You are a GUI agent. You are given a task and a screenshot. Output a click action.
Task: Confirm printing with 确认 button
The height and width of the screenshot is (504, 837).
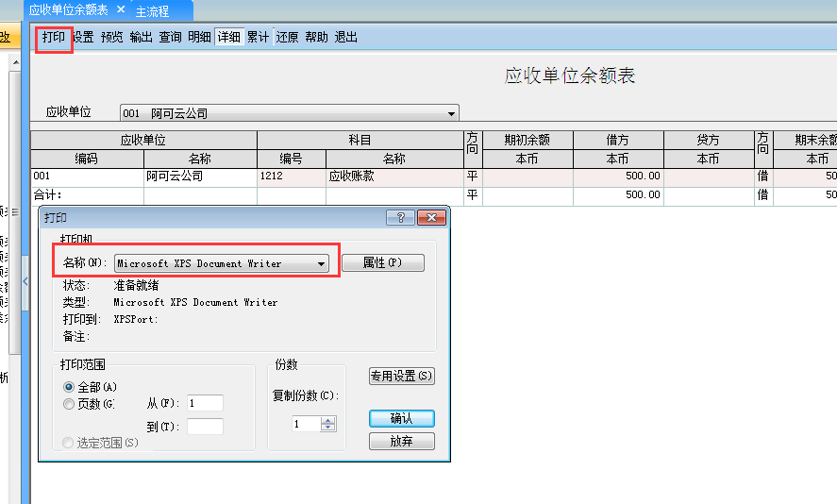pyautogui.click(x=401, y=418)
